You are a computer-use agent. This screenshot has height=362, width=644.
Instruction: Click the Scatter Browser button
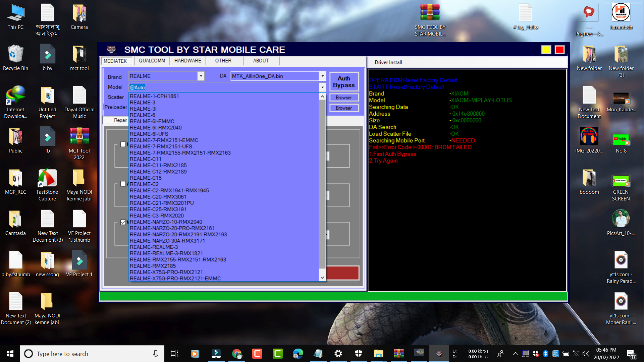(344, 98)
